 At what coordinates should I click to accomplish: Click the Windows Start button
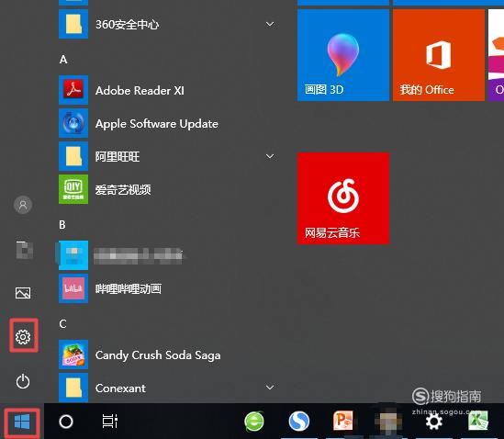[22, 422]
